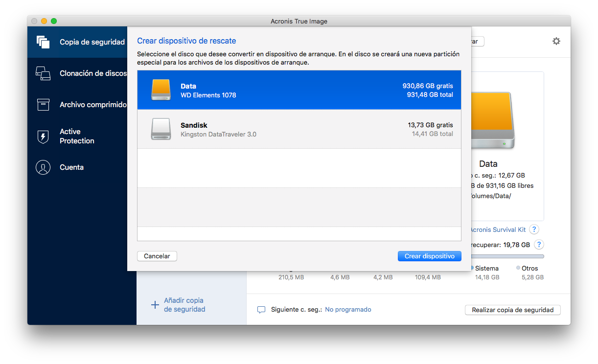The height and width of the screenshot is (364, 598).
Task: Select the Sandisk Kingston DataTraveler row
Action: [299, 129]
